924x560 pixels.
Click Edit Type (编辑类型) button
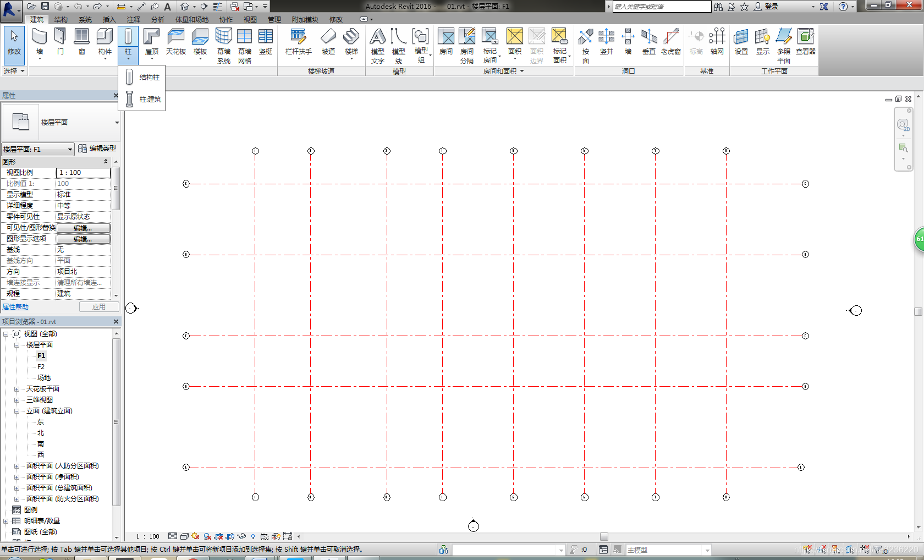tap(97, 149)
